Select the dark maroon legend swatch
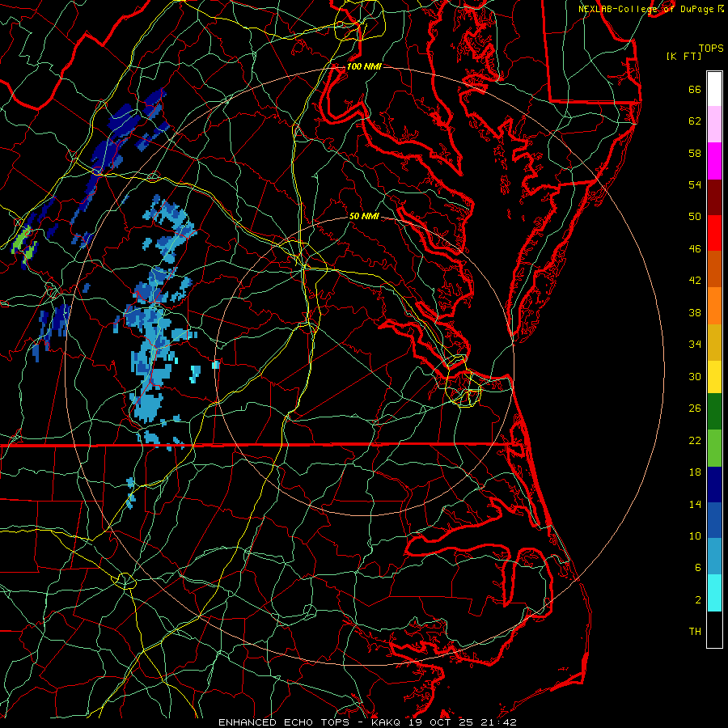This screenshot has width=728, height=728. [x=714, y=198]
